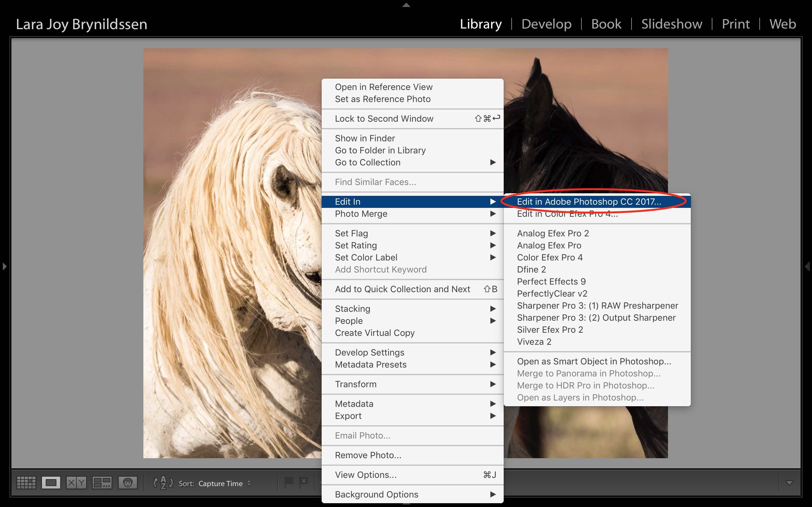Click Create Virtual Copy

pyautogui.click(x=375, y=333)
